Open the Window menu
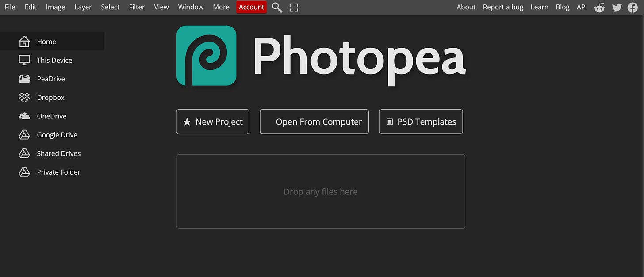 pos(191,7)
